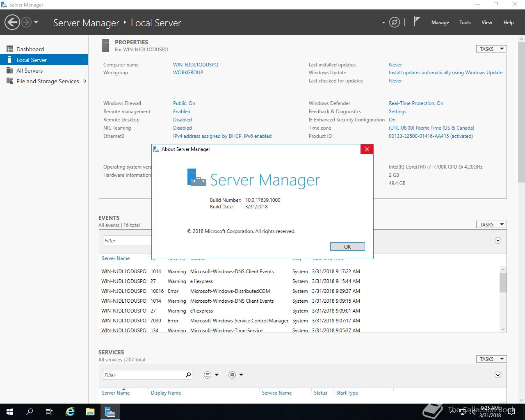Image resolution: width=525 pixels, height=420 pixels.
Task: Select Service Control Manager error 7030 event
Action: 299,320
